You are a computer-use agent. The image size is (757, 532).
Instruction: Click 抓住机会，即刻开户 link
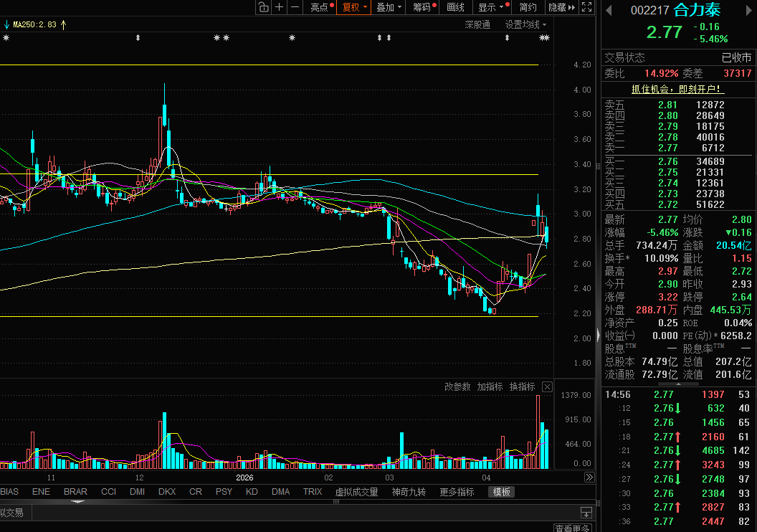pyautogui.click(x=675, y=90)
